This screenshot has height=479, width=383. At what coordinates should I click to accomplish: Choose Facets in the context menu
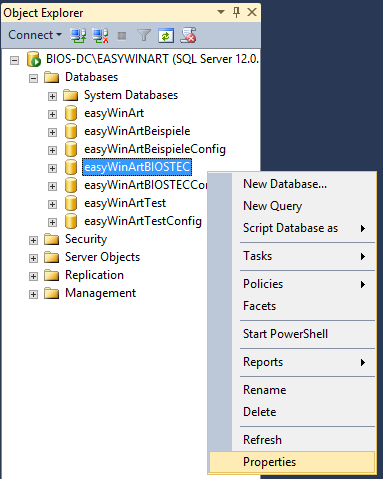pos(292,306)
